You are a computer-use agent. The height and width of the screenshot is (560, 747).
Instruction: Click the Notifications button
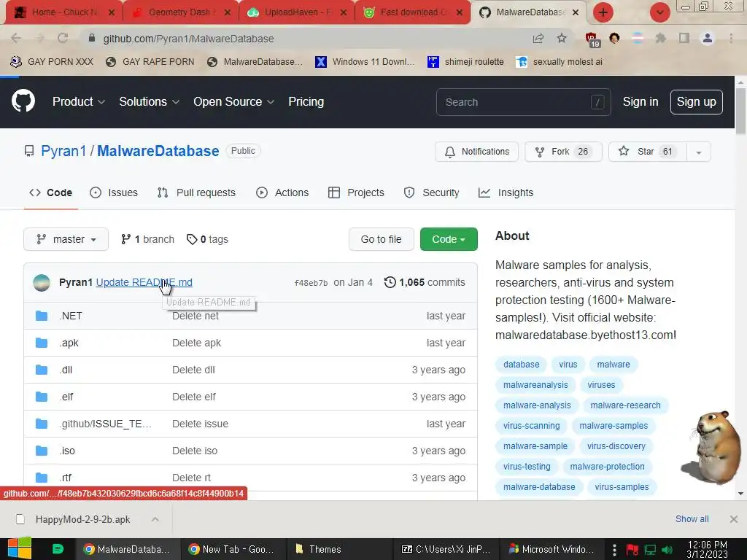click(476, 152)
